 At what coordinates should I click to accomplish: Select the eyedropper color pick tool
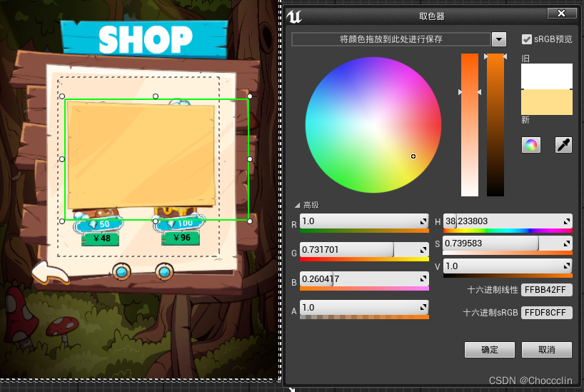[563, 144]
